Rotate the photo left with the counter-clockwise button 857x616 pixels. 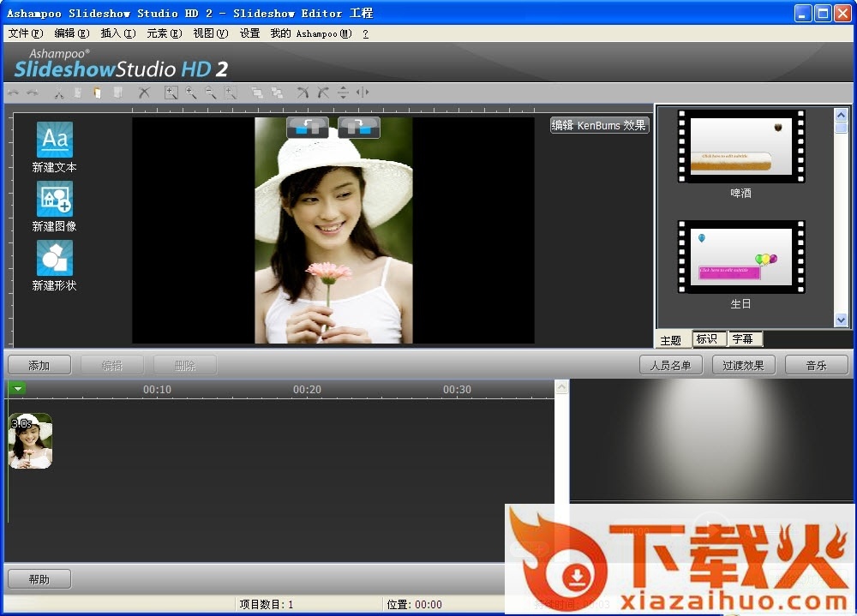(x=308, y=128)
